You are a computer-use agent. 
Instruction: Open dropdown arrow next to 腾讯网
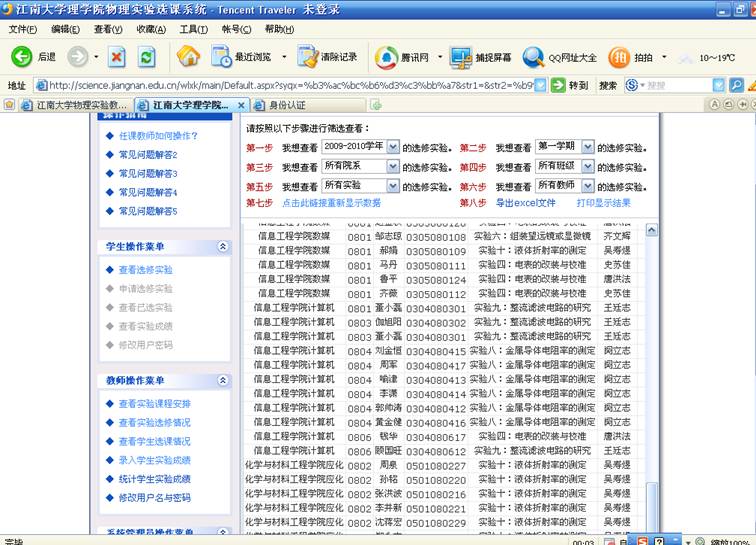(x=440, y=57)
